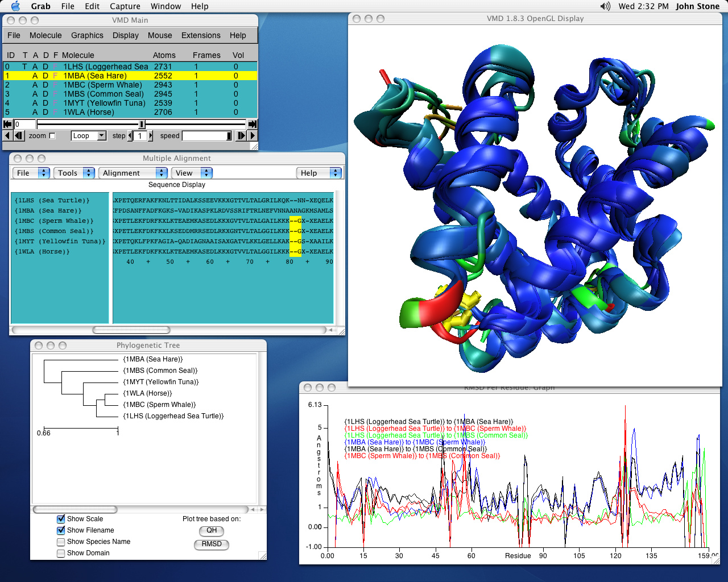The width and height of the screenshot is (728, 582).
Task: Play animation in reverse
Action: tap(7, 136)
